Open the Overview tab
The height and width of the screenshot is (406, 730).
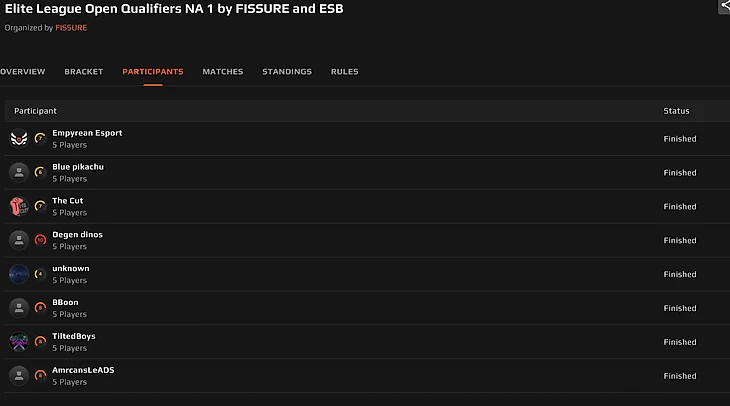point(22,72)
